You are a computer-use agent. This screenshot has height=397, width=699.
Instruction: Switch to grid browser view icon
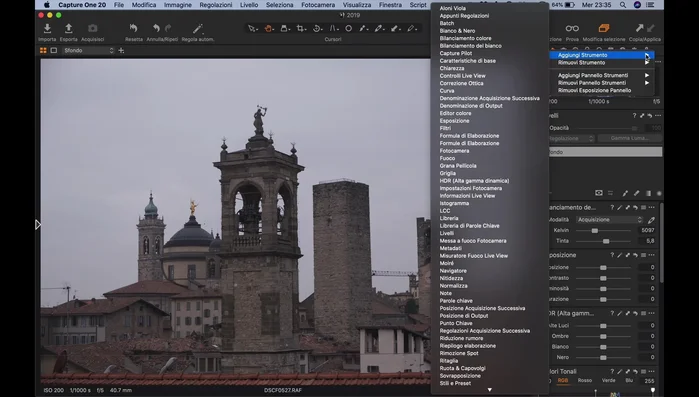click(43, 50)
